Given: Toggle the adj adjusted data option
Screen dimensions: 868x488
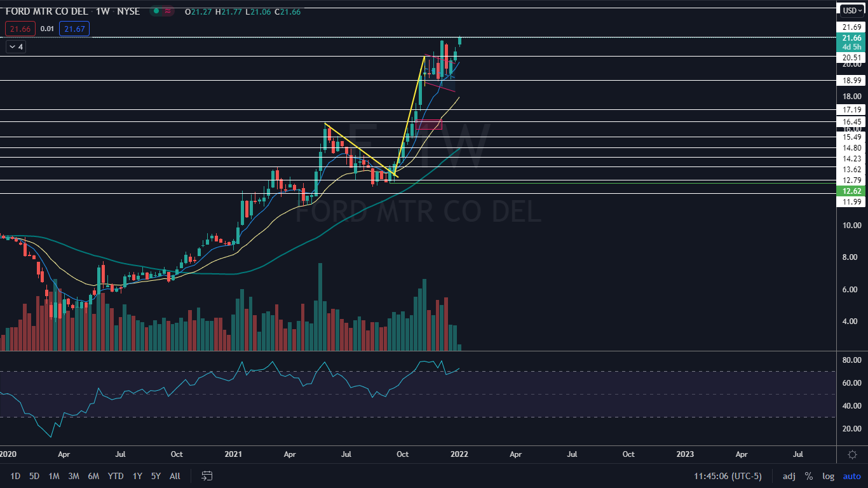Looking at the screenshot, I should coord(789,476).
